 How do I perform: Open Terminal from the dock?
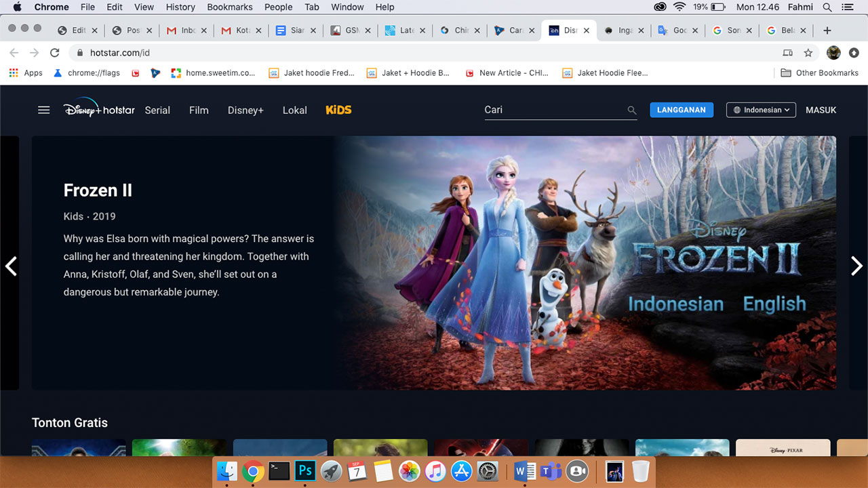pyautogui.click(x=279, y=470)
